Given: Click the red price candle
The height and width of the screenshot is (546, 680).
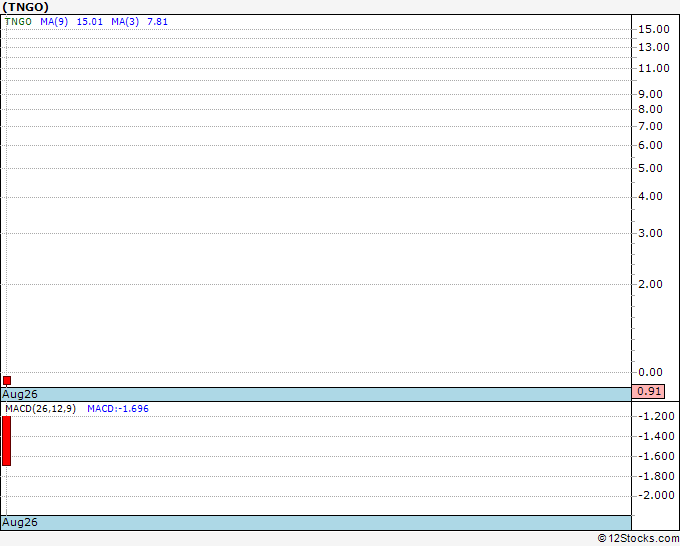Looking at the screenshot, I should (x=7, y=381).
